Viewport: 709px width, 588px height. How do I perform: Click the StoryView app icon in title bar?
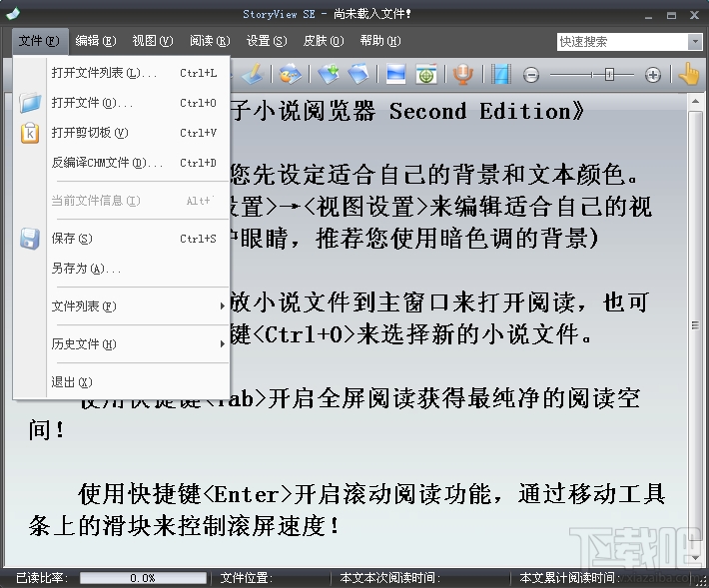pos(13,14)
